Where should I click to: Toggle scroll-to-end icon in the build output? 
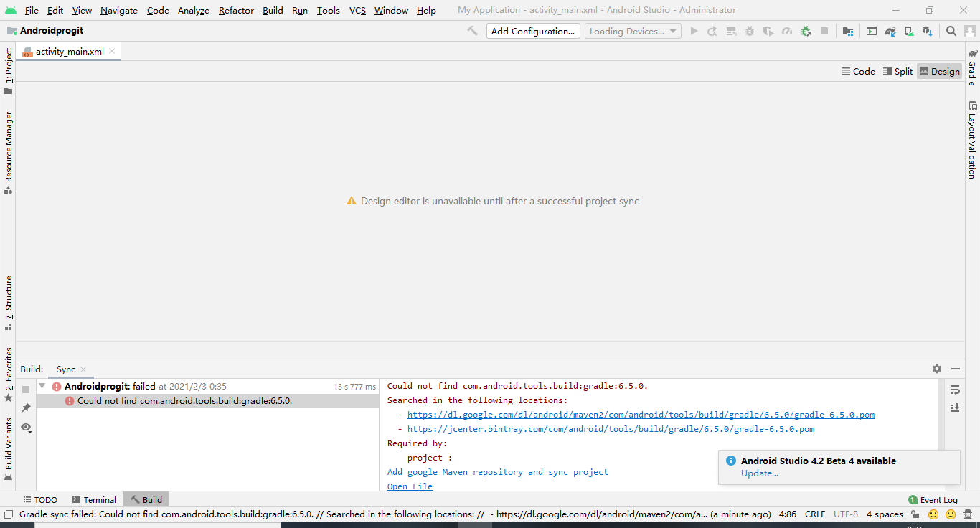(955, 407)
